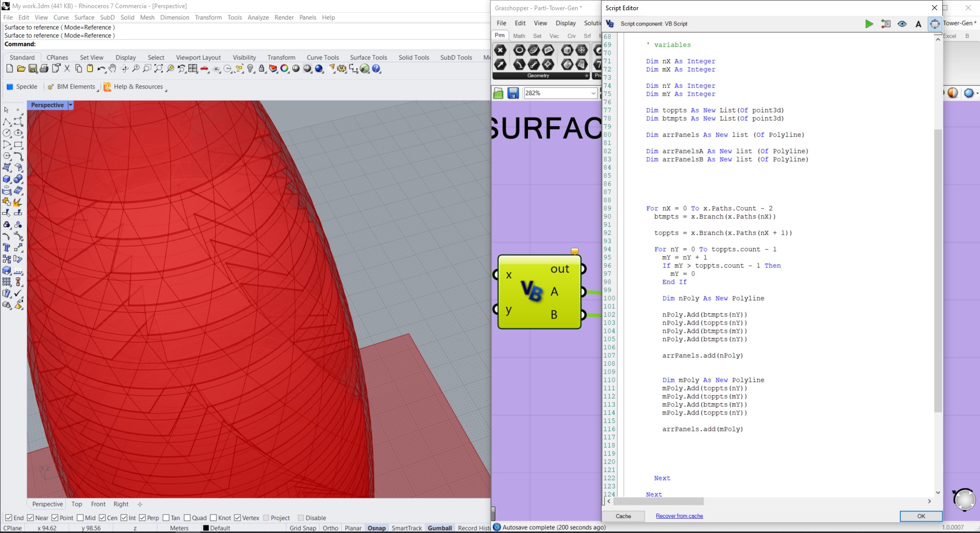Click Rhino's Options gear icon

point(342,68)
